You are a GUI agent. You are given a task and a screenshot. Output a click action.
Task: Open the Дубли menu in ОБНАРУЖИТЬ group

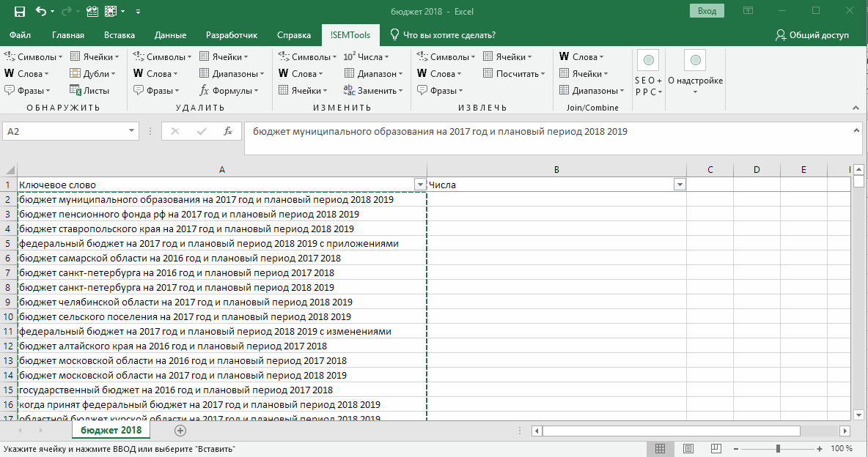point(92,74)
